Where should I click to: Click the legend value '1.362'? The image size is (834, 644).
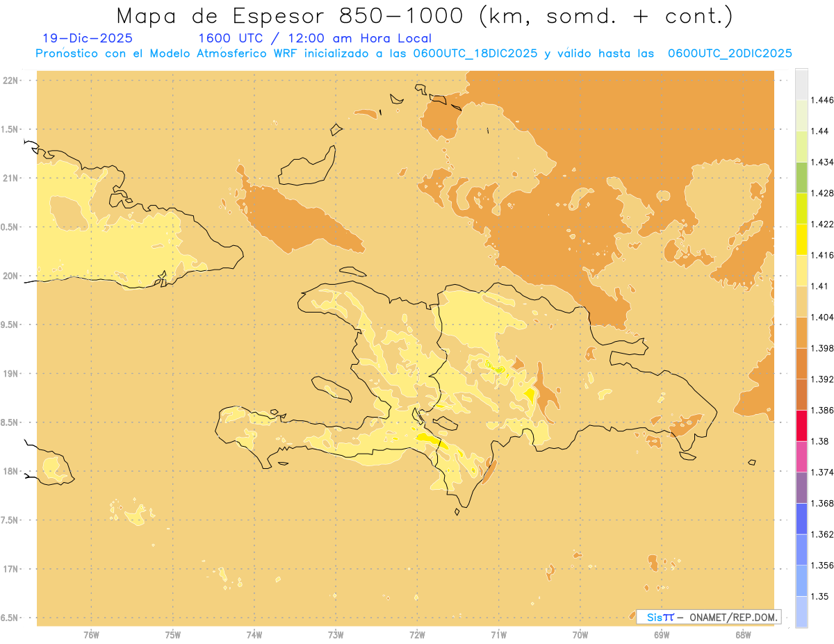click(822, 534)
